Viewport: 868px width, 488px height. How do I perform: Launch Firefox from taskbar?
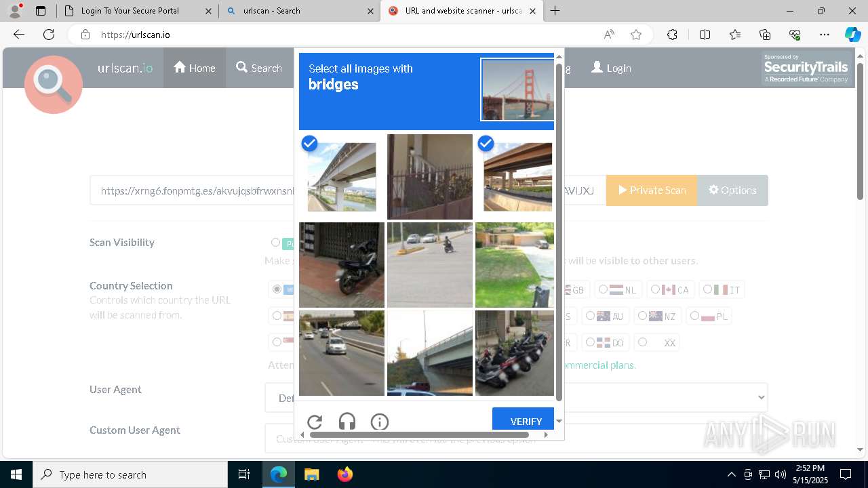pos(345,474)
